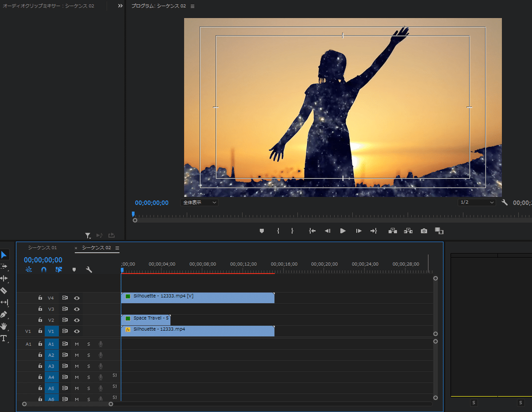Select the Hand tool
The width and height of the screenshot is (532, 412).
click(4, 326)
